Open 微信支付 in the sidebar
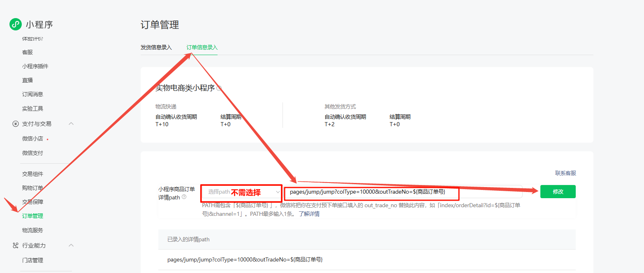The image size is (644, 273). pyautogui.click(x=32, y=153)
